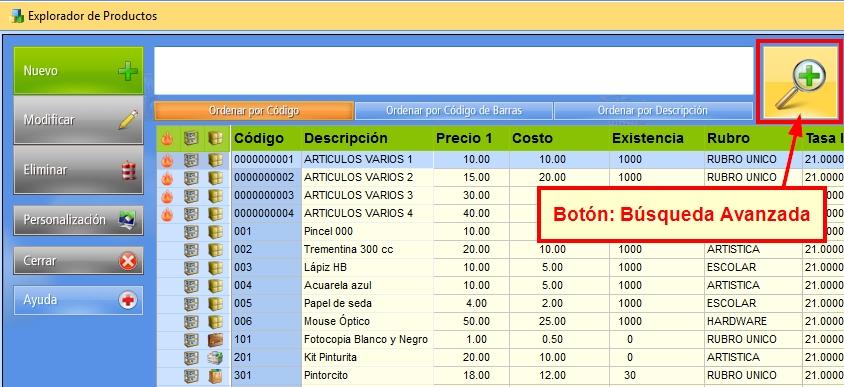Select Ordenar por Descripción tab
The height and width of the screenshot is (387, 844).
[x=653, y=110]
